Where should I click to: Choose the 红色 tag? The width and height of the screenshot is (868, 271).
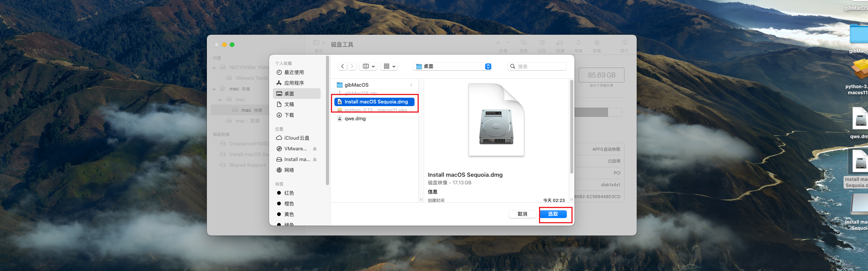pyautogui.click(x=297, y=193)
